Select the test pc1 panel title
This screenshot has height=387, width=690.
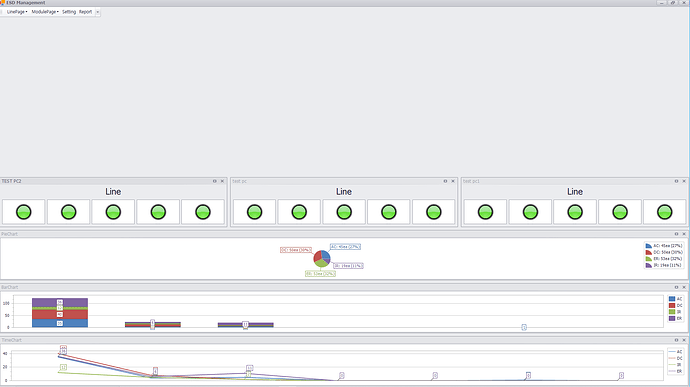471,181
